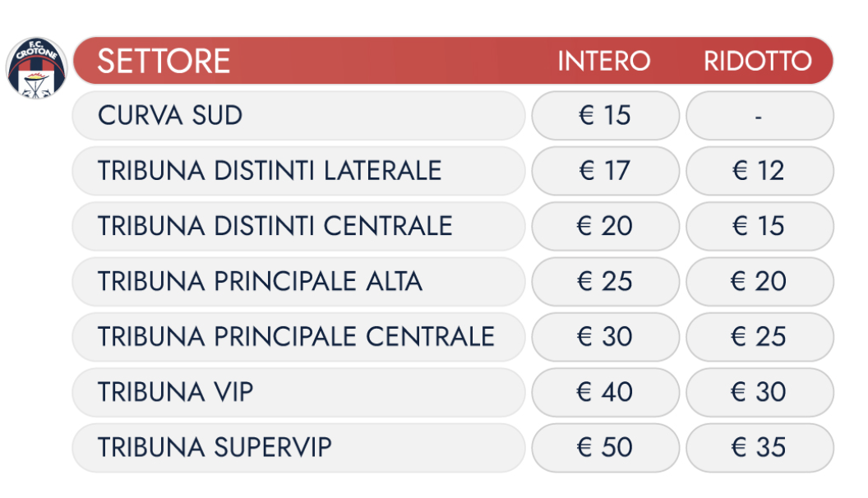
Task: Click the RIDOTTO column header
Action: (x=757, y=62)
